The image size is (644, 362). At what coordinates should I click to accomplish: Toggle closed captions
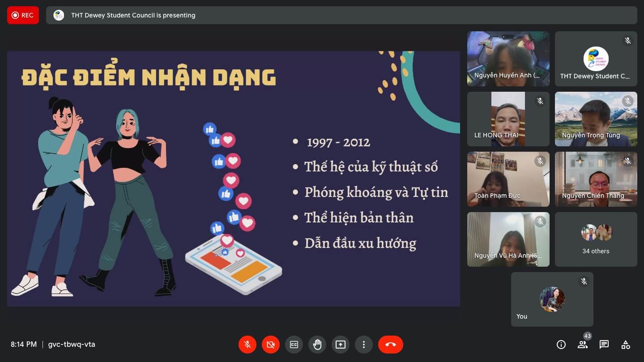294,345
